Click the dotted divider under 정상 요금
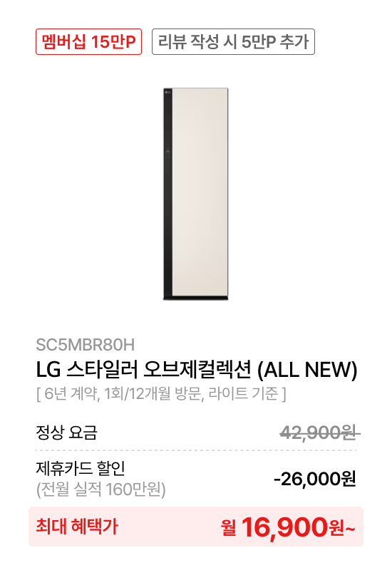The image size is (392, 575). pos(196,450)
